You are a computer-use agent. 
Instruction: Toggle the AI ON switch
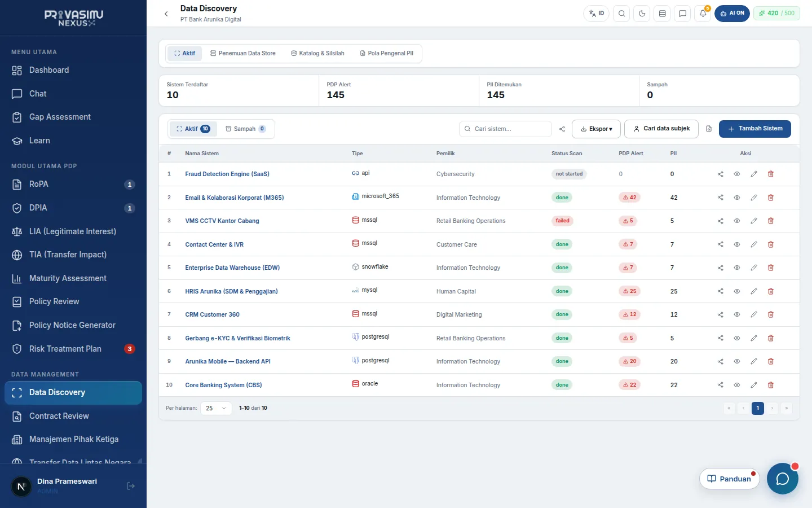(x=732, y=14)
